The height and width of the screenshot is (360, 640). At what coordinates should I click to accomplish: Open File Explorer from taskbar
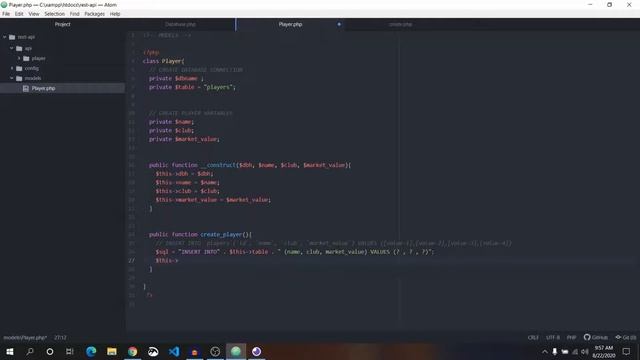112,351
